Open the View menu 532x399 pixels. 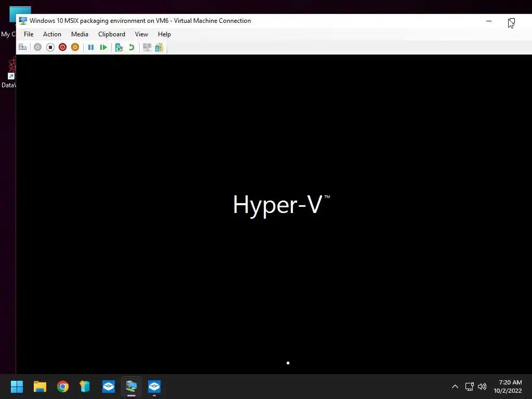pos(141,34)
